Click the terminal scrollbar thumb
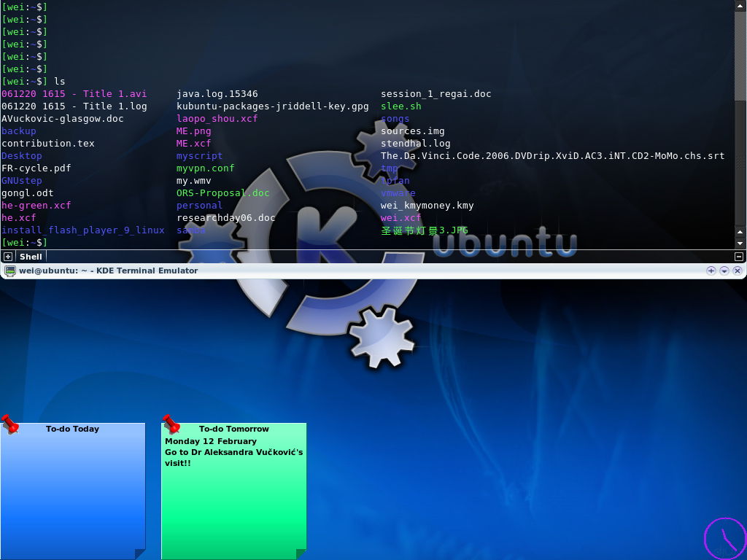Screen dimensions: 747x560 [x=740, y=55]
